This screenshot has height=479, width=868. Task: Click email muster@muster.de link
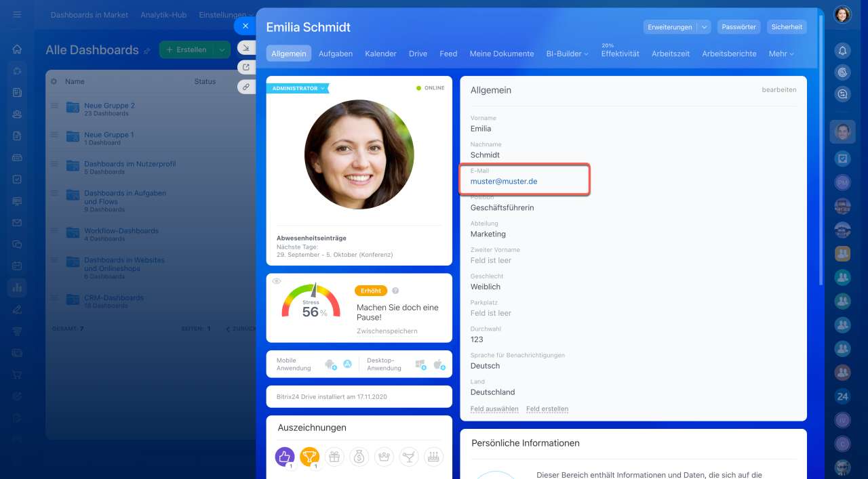coord(504,182)
